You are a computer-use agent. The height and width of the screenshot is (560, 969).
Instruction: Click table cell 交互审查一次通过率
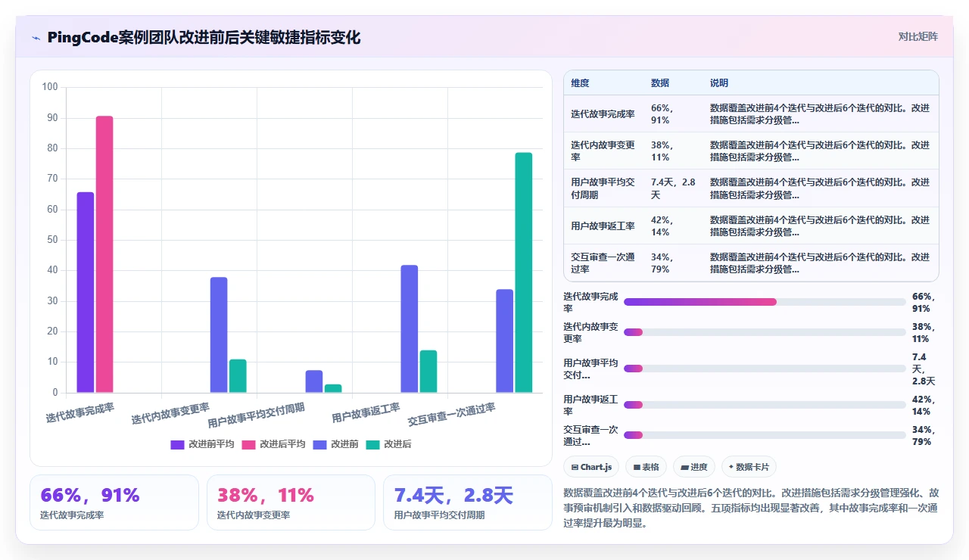pyautogui.click(x=603, y=263)
